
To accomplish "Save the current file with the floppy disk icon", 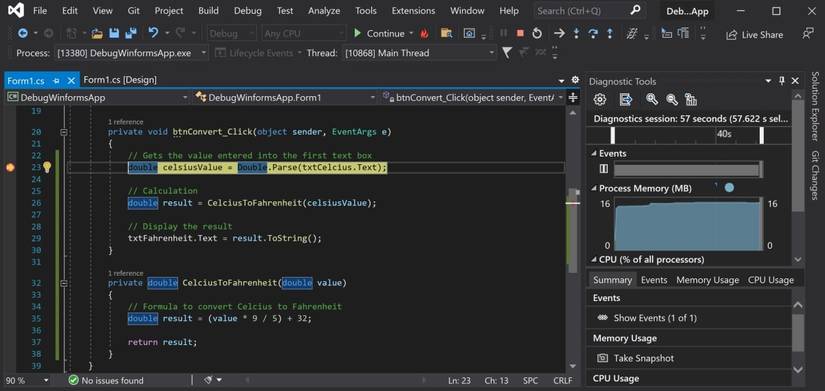I will pos(114,34).
